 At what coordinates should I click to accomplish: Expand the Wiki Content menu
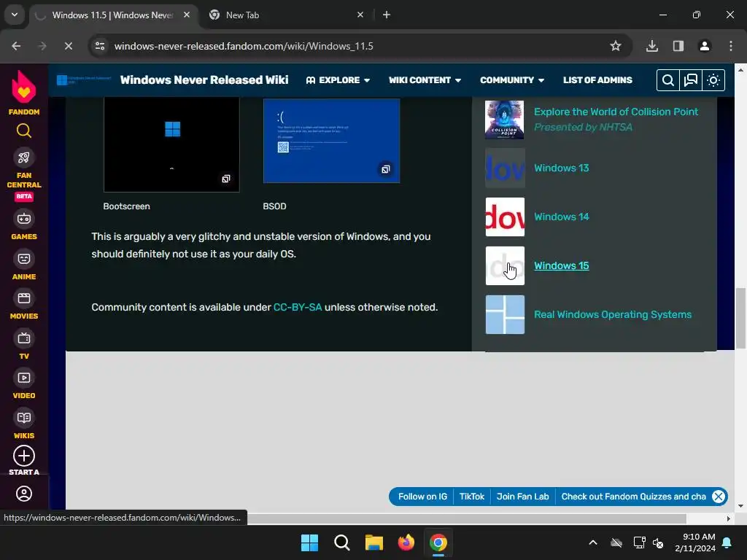click(425, 80)
